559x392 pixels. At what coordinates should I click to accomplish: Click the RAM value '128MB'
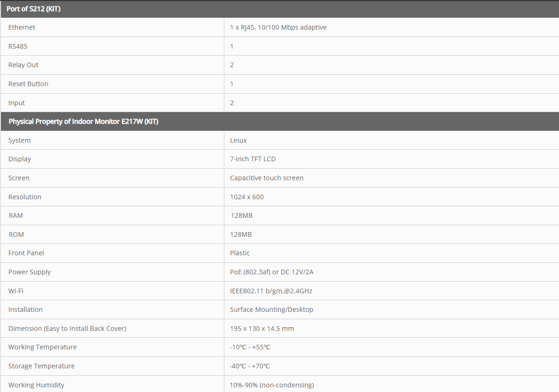[241, 215]
